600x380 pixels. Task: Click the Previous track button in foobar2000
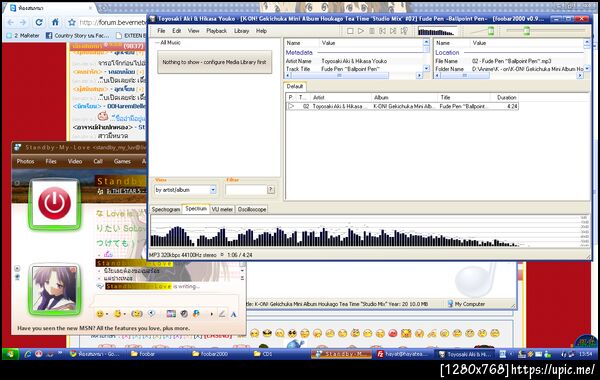click(x=382, y=31)
